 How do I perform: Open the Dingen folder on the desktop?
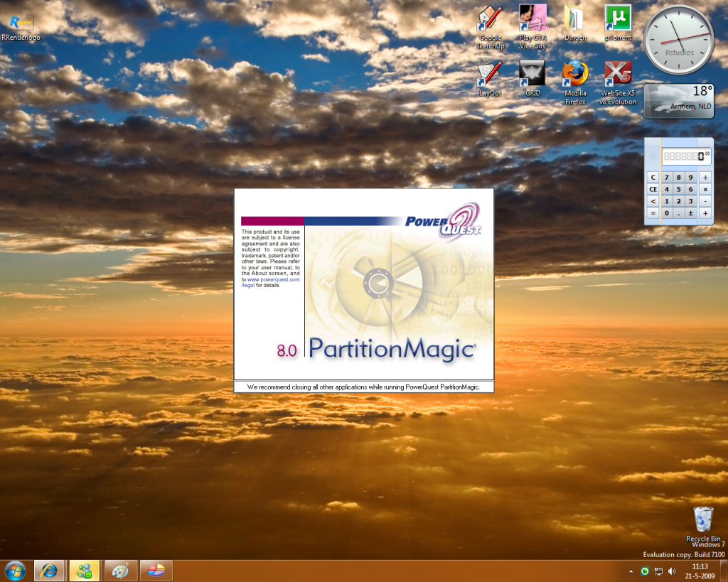pyautogui.click(x=575, y=23)
